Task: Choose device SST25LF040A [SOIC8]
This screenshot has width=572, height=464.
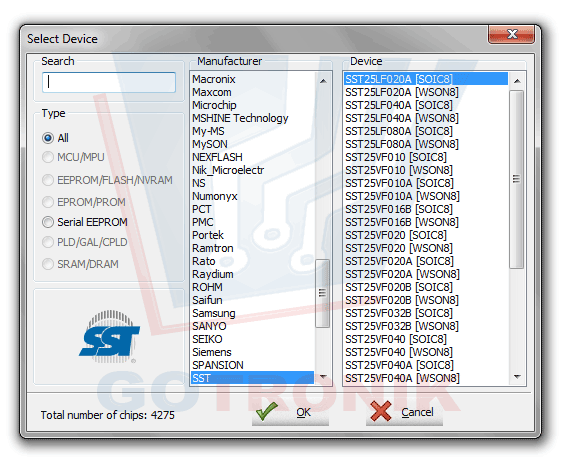Action: click(x=426, y=105)
